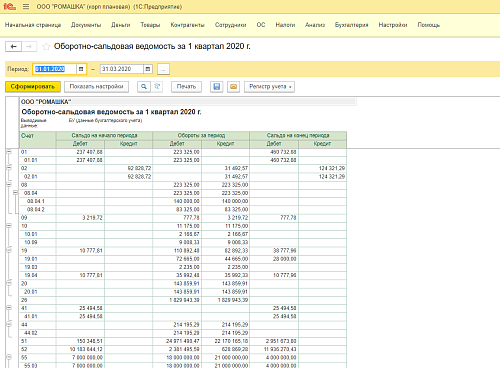Open the 1C main menu hamburger icon

[26, 7]
